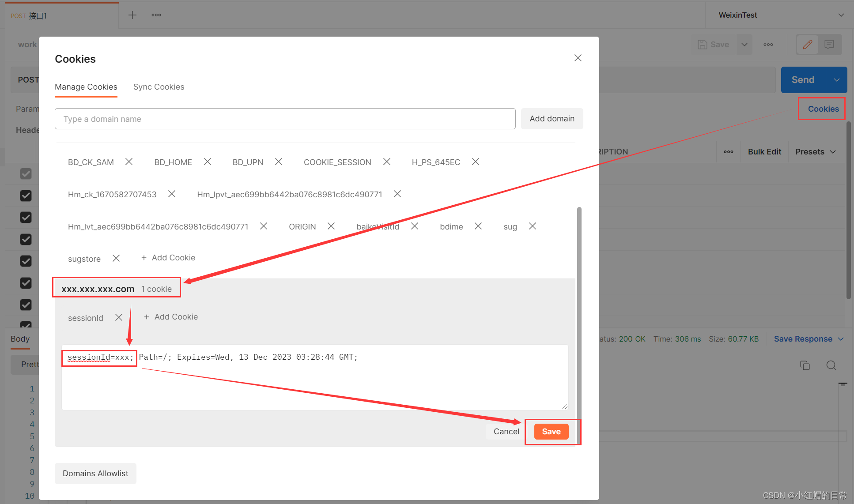
Task: Select the POST method dropdown
Action: [x=28, y=80]
